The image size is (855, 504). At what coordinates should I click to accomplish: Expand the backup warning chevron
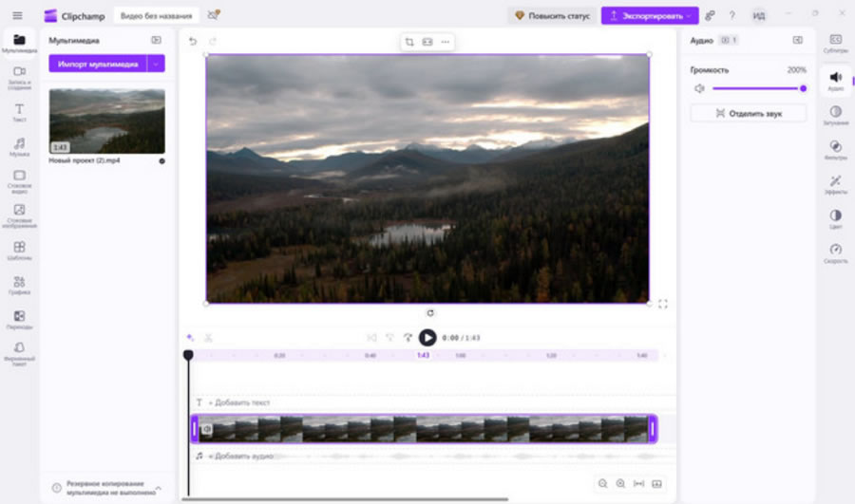click(159, 488)
